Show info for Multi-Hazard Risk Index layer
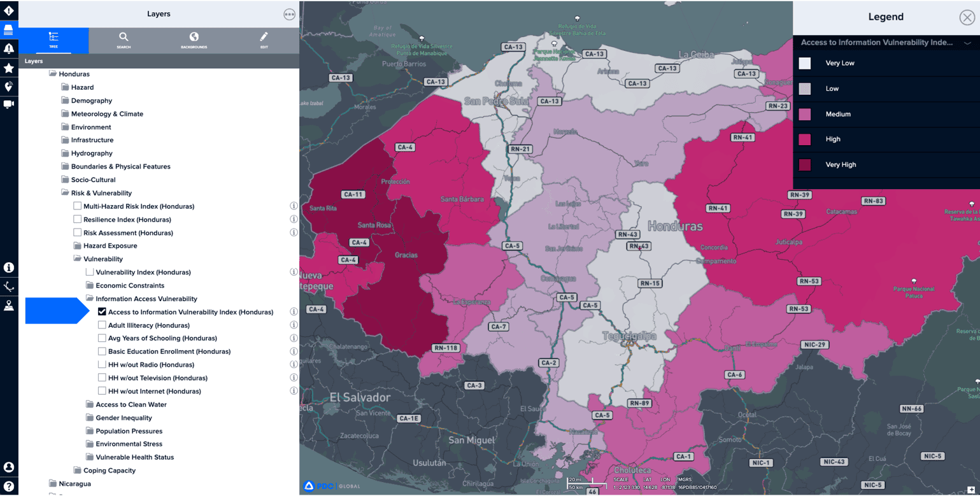This screenshot has height=496, width=980. 294,206
